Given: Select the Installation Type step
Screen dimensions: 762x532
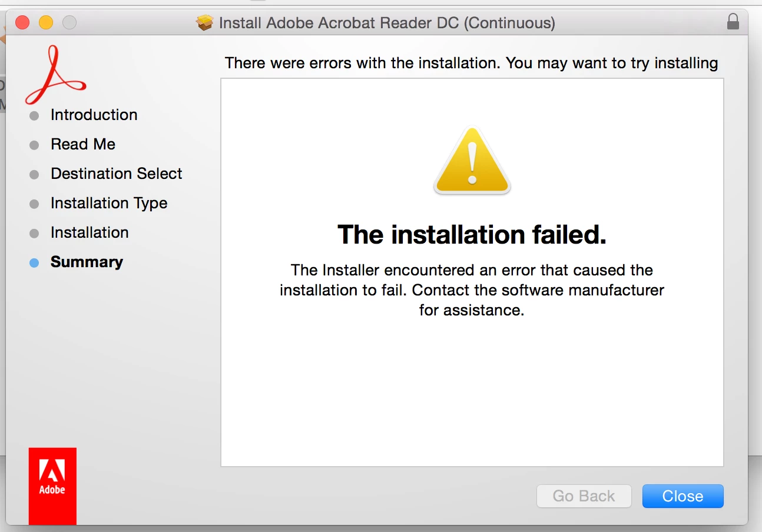Looking at the screenshot, I should pyautogui.click(x=109, y=203).
